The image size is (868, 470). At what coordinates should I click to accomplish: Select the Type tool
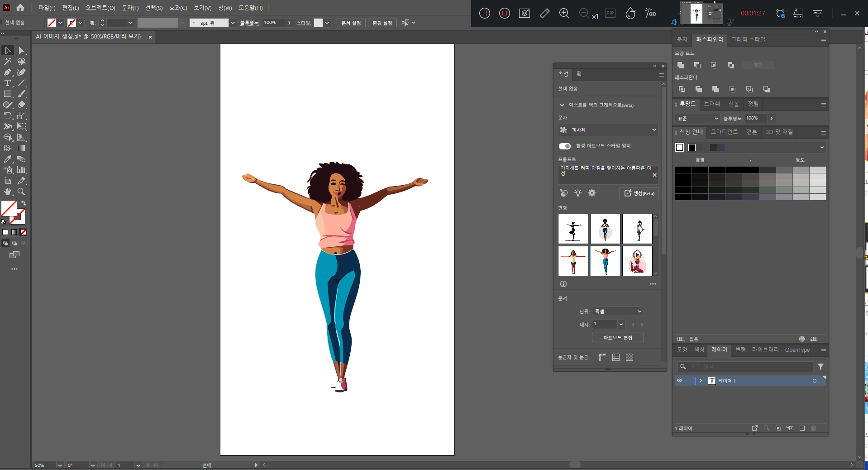(8, 83)
